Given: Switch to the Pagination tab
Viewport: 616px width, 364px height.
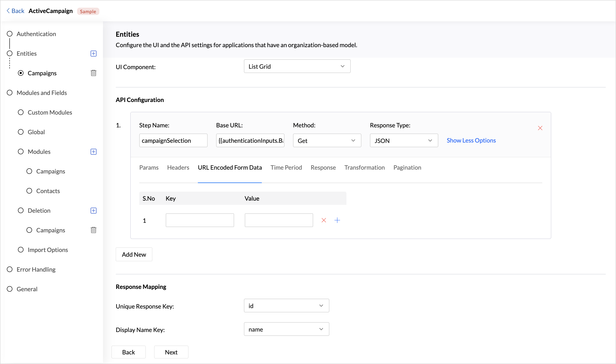Looking at the screenshot, I should click(407, 167).
